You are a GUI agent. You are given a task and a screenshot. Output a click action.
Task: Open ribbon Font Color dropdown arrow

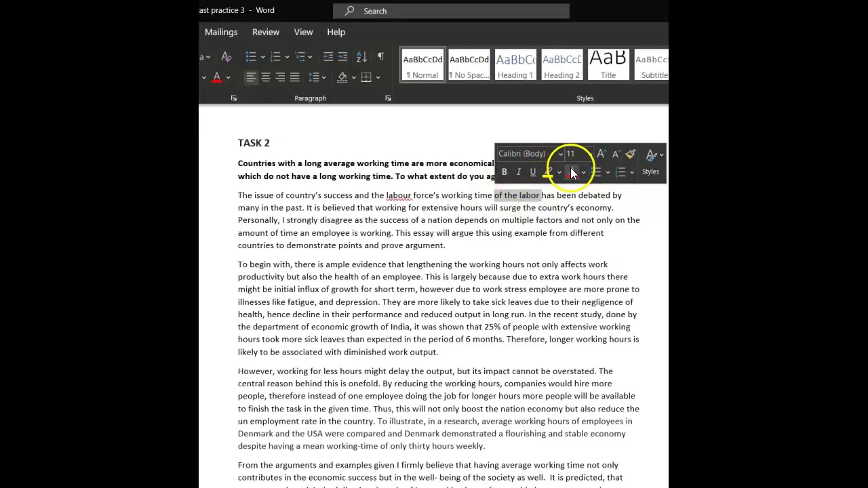coord(229,77)
